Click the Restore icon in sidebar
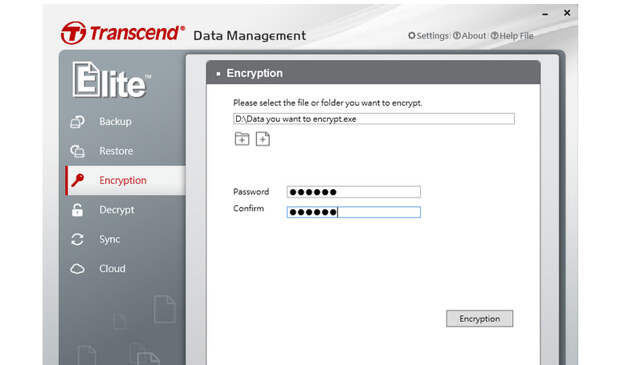Screen dimensions: 620x365 pyautogui.click(x=78, y=151)
